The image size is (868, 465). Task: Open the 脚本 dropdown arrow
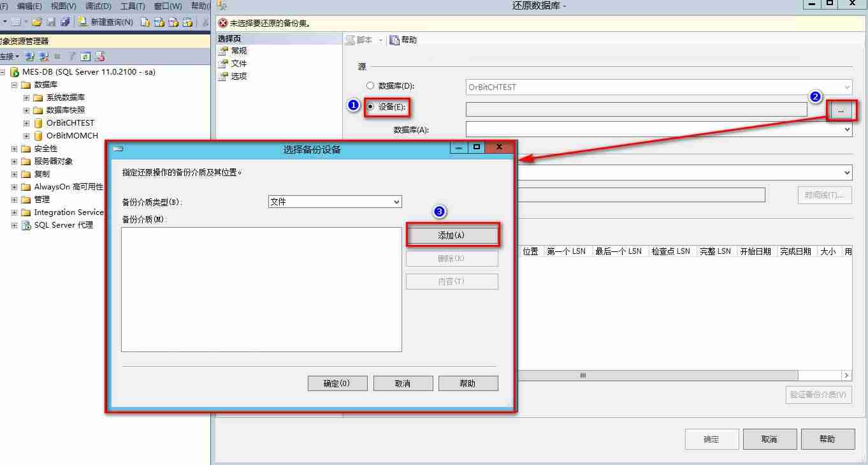pyautogui.click(x=380, y=40)
